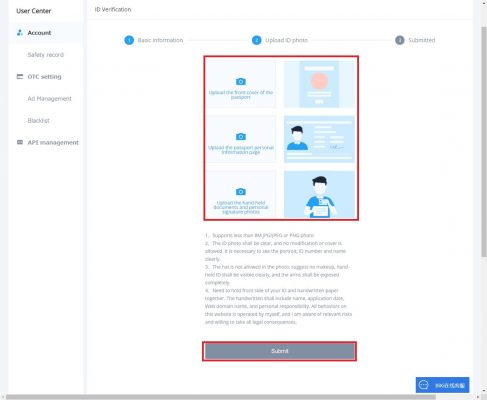The height and width of the screenshot is (400, 487).
Task: Select Blacklist in the sidebar
Action: 39,121
